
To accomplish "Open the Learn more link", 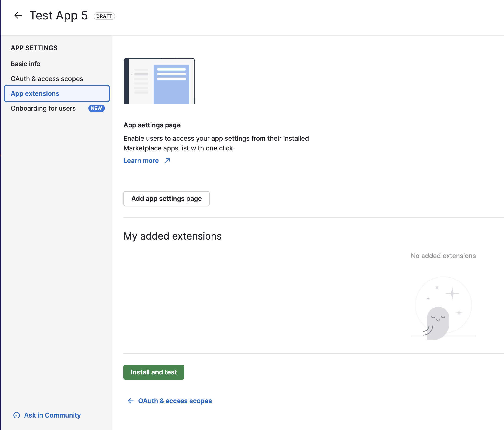I will coord(141,161).
